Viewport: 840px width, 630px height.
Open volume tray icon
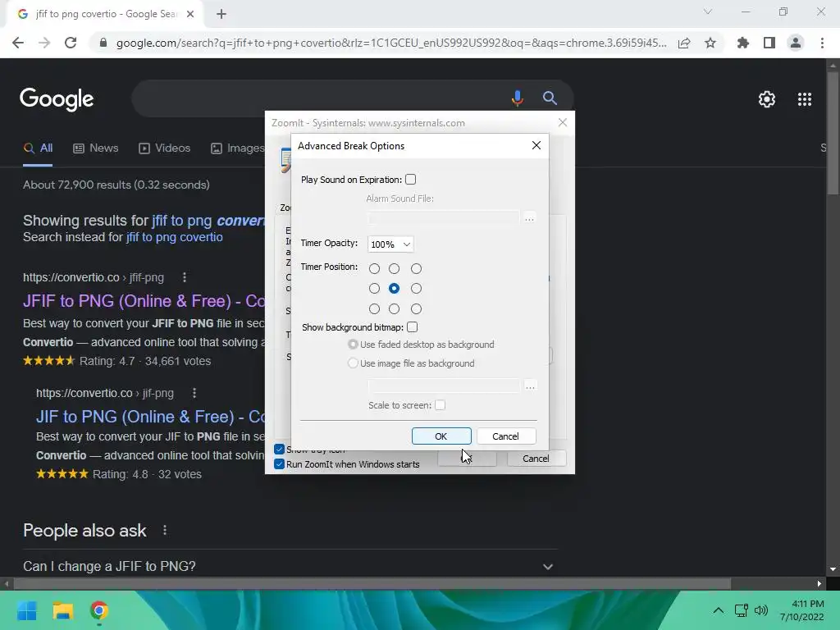(x=760, y=610)
